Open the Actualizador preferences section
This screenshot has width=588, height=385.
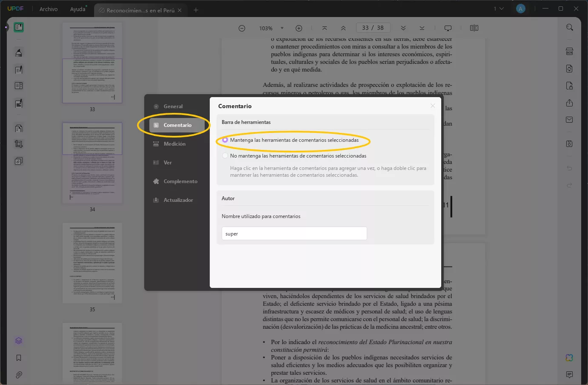[x=177, y=200]
